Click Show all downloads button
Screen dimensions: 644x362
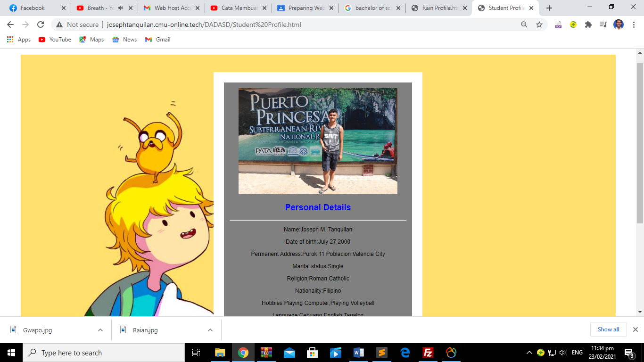(608, 329)
